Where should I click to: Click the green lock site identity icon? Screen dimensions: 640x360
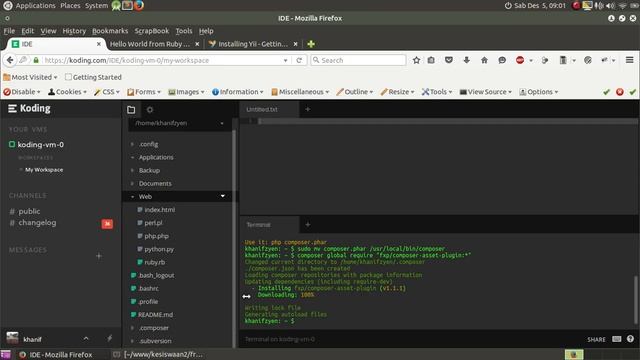pyautogui.click(x=36, y=60)
